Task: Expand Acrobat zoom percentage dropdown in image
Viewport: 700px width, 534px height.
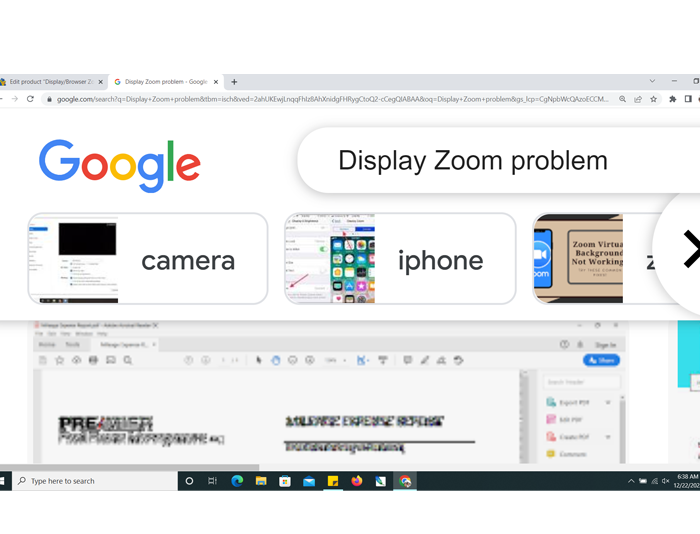Action: [x=344, y=360]
